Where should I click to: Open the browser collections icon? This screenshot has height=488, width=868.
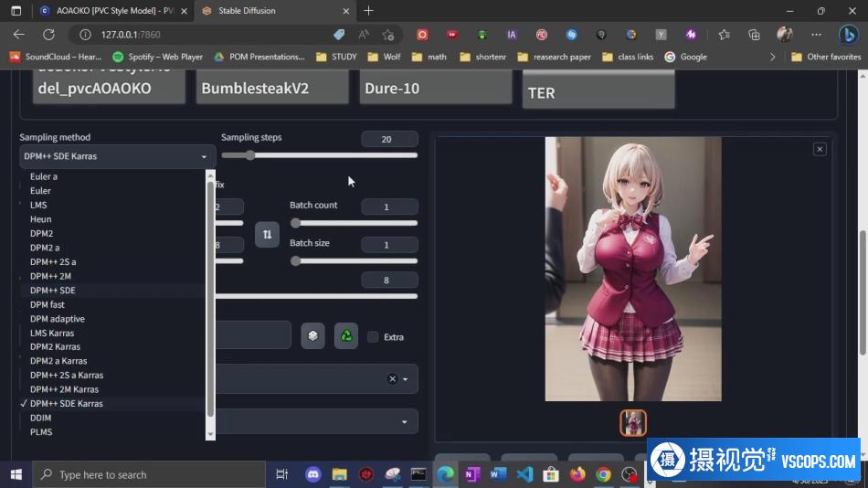tap(754, 35)
